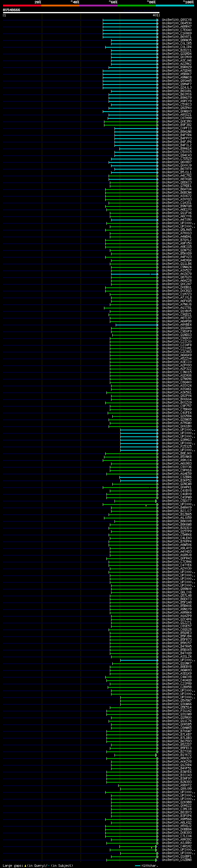This screenshot has width=197, height=868.
Task: Click the UniRef100_Q3MHG3 label
Action: pos(177,440)
